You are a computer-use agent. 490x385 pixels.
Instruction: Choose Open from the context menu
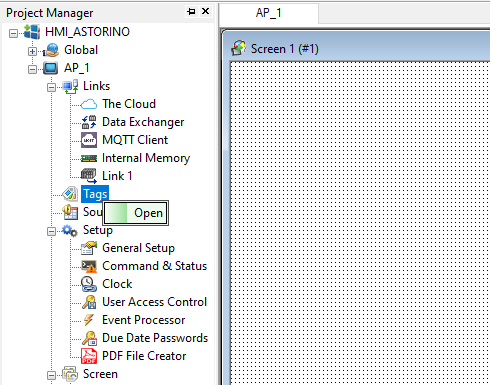tap(135, 213)
